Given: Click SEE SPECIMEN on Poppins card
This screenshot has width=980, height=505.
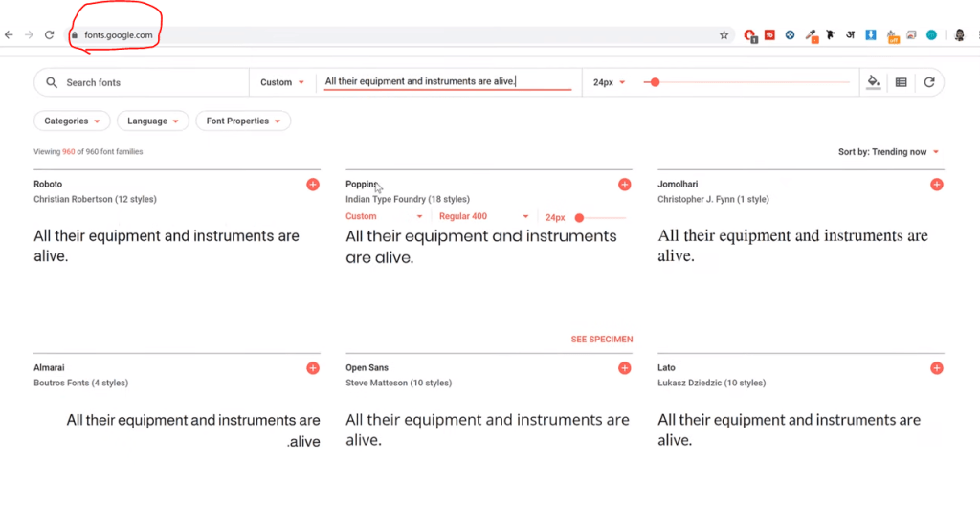Looking at the screenshot, I should pyautogui.click(x=602, y=340).
